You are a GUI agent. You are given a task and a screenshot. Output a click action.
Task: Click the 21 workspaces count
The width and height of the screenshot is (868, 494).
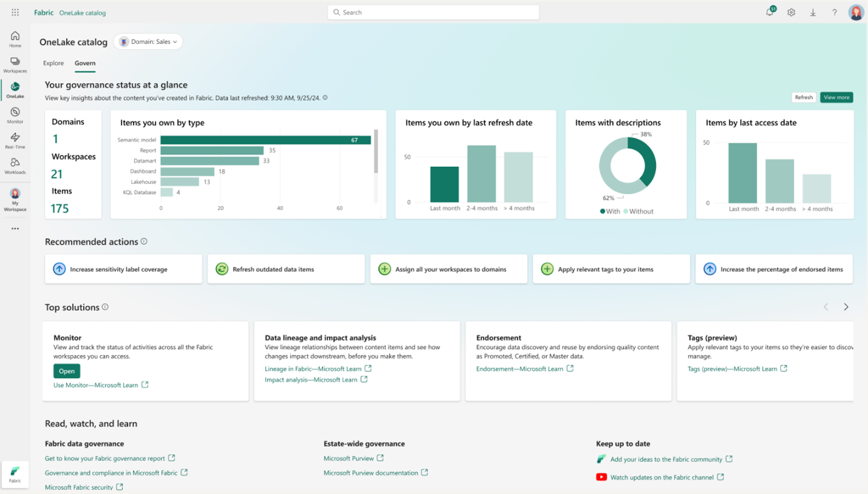(x=57, y=174)
